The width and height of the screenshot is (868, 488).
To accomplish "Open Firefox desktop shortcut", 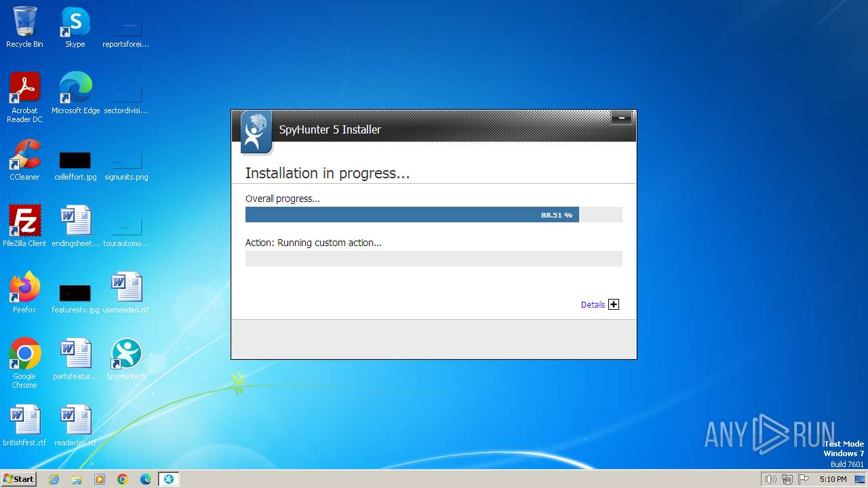I will (x=24, y=293).
